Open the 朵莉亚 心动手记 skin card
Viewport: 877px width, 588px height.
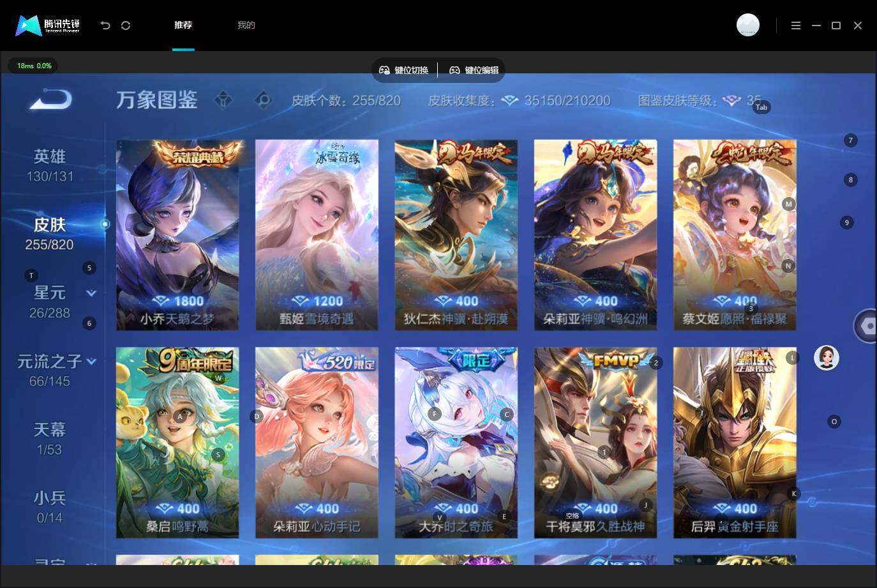[317, 443]
